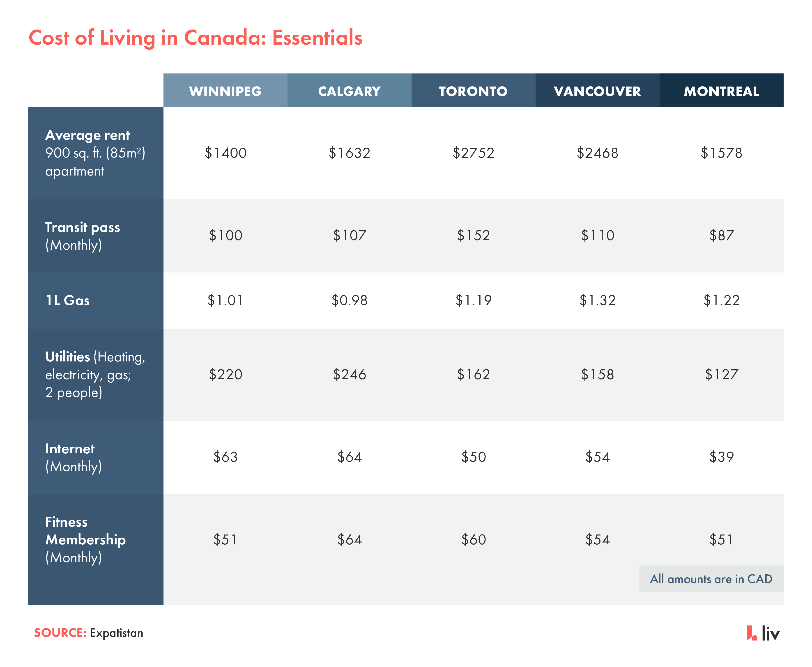
Task: Click Winnipeg's transit pass value $100
Action: click(x=225, y=235)
